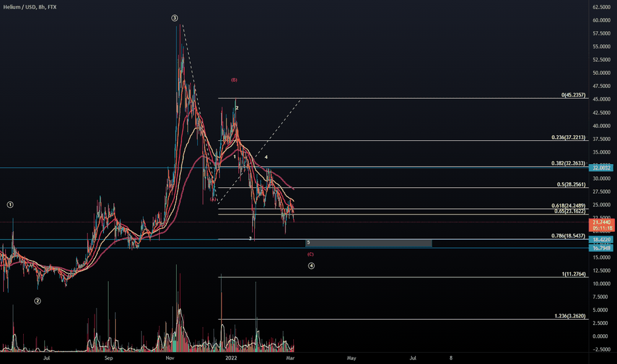Click the 0.236(37.2213) Fibonacci label
The image size is (617, 364).
click(x=568, y=138)
